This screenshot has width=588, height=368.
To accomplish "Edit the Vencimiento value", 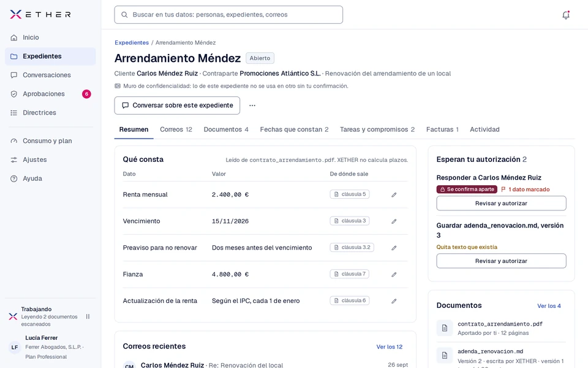I will [x=394, y=221].
